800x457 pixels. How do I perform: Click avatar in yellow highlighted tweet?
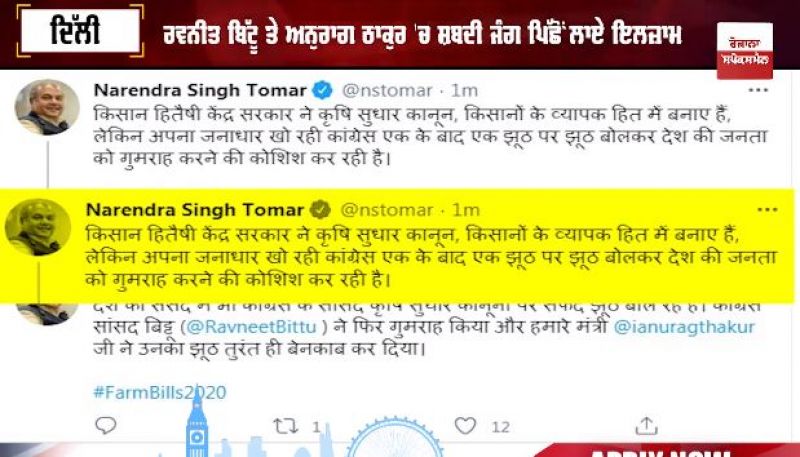point(38,227)
